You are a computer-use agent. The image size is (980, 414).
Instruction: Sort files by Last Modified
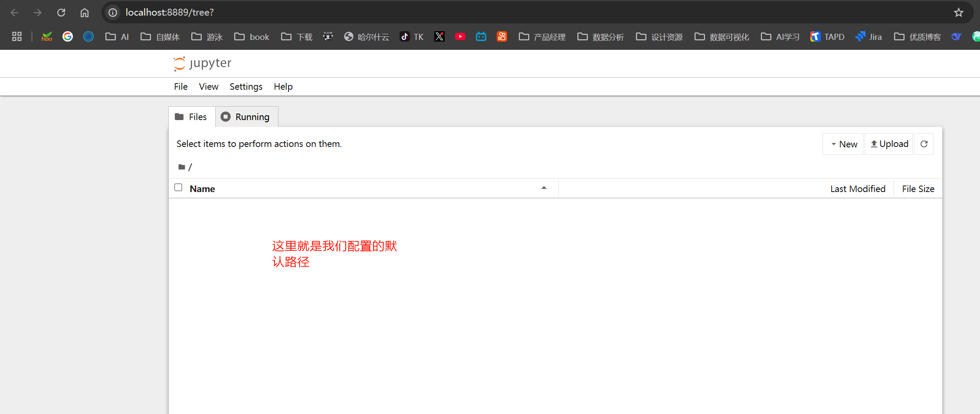pyautogui.click(x=858, y=189)
